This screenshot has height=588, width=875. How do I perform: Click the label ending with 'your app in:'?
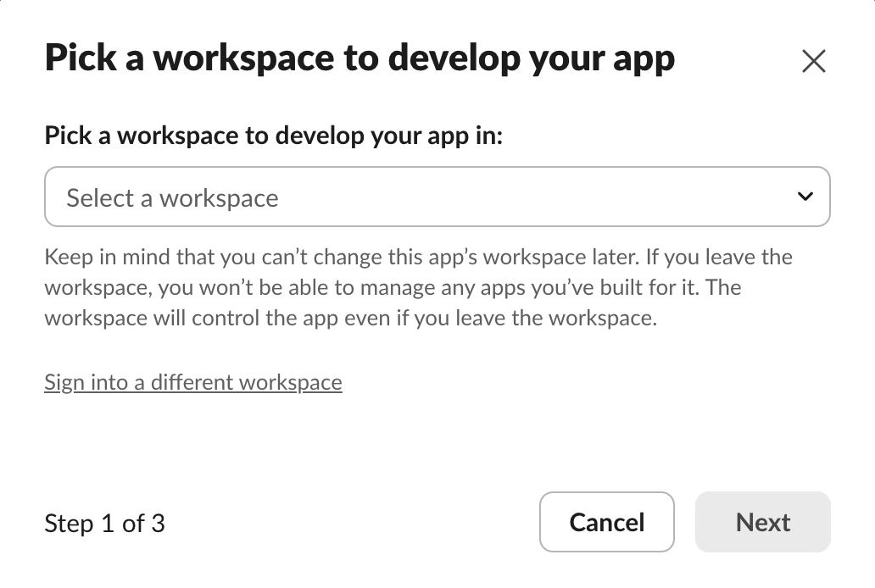click(273, 136)
